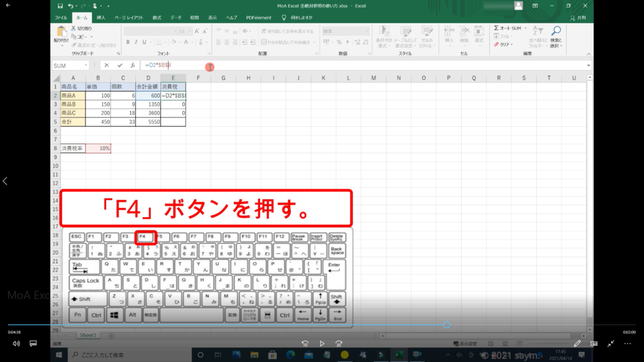Click the Insert Function fx icon
This screenshot has height=362, width=644.
(133, 65)
